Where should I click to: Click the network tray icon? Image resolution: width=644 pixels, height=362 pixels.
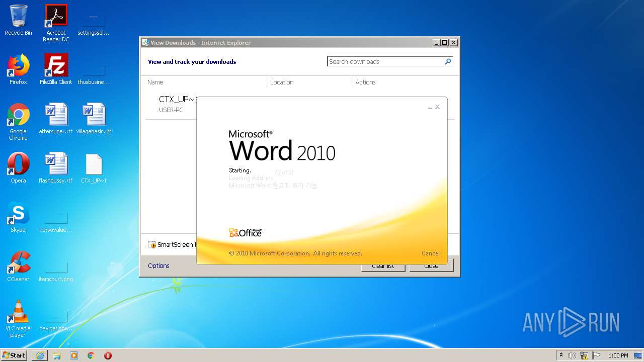[x=584, y=355]
